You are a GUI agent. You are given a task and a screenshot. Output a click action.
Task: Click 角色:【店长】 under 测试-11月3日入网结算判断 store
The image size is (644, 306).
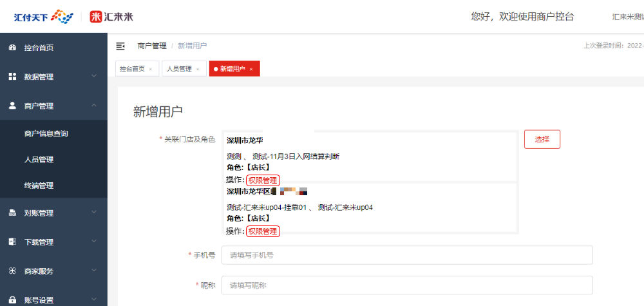point(249,167)
